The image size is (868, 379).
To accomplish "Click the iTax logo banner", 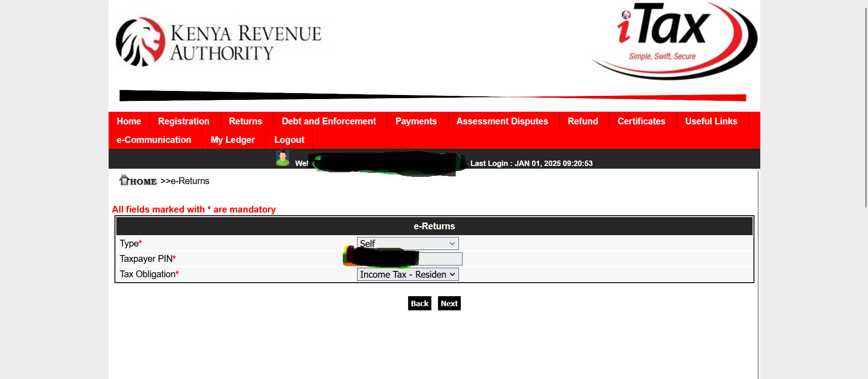I will tap(674, 41).
